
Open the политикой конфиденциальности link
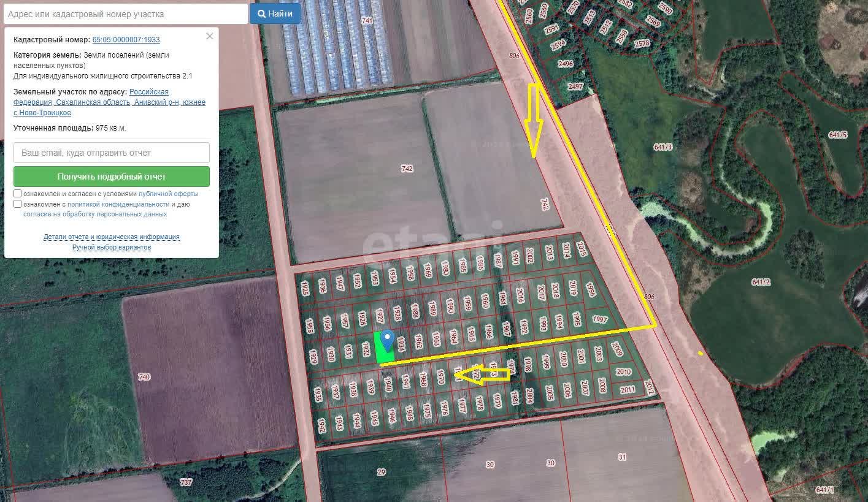(x=118, y=204)
